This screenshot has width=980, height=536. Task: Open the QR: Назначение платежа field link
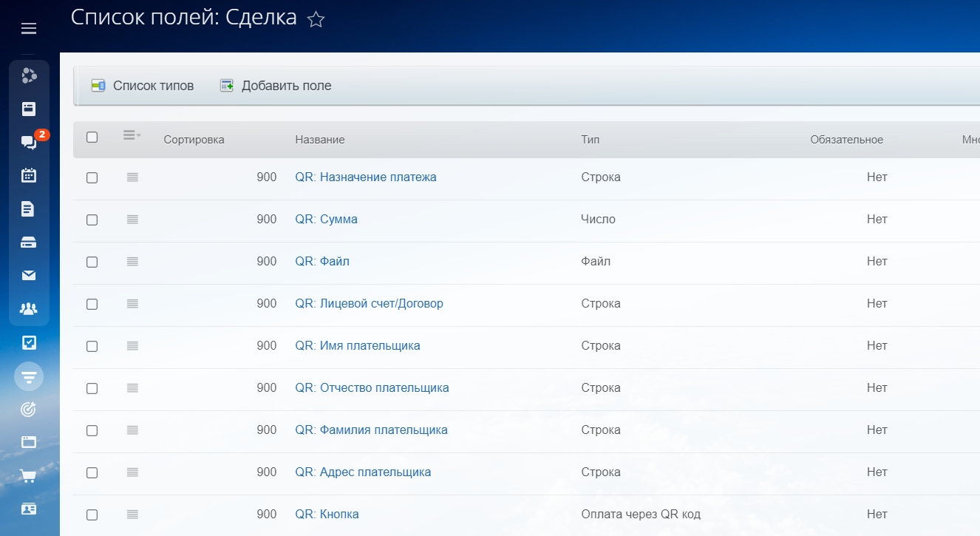[365, 177]
